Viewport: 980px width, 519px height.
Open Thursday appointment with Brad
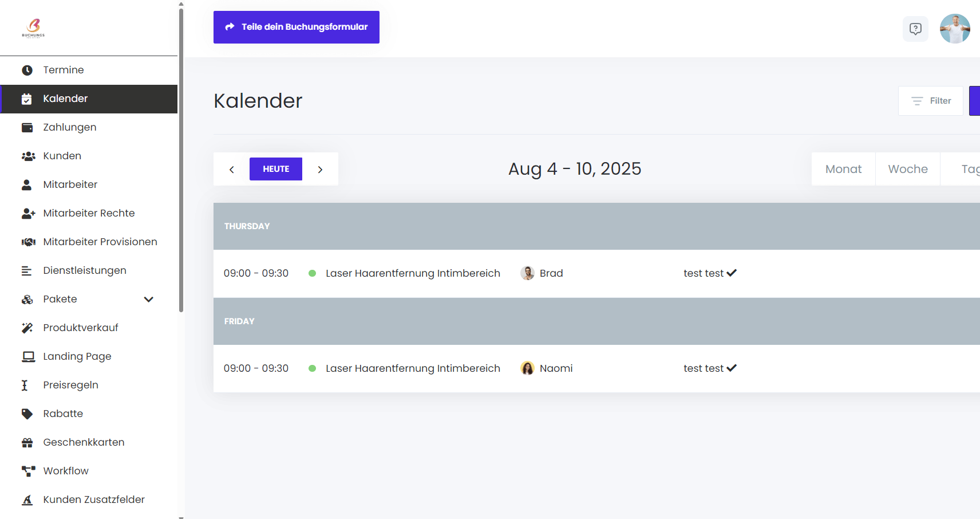(412, 273)
